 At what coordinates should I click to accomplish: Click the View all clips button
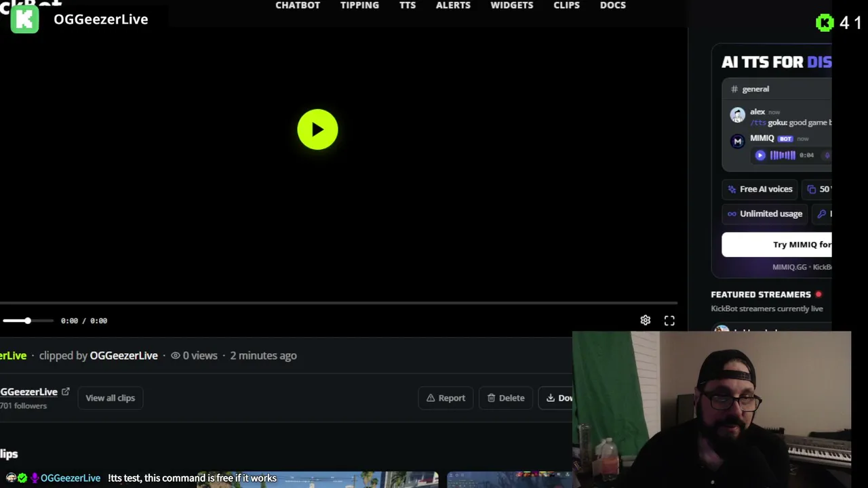pyautogui.click(x=110, y=398)
